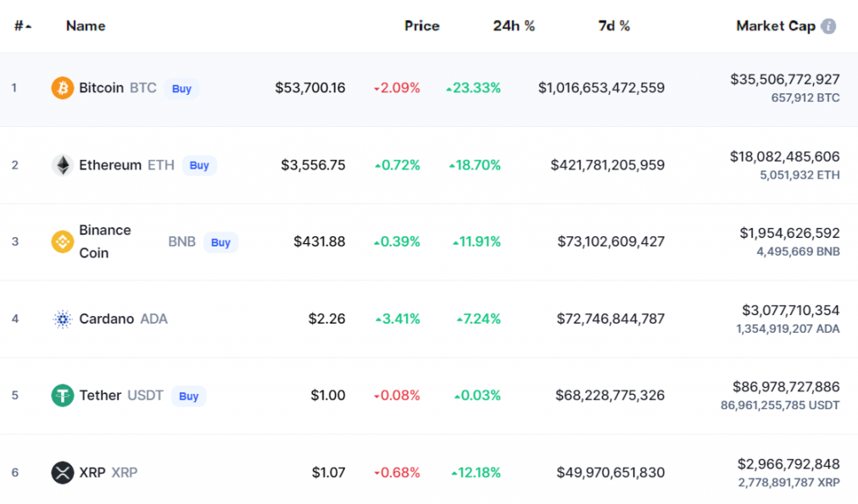Click the BNB ticker symbol
Image resolution: width=858 pixels, height=504 pixels.
181,241
